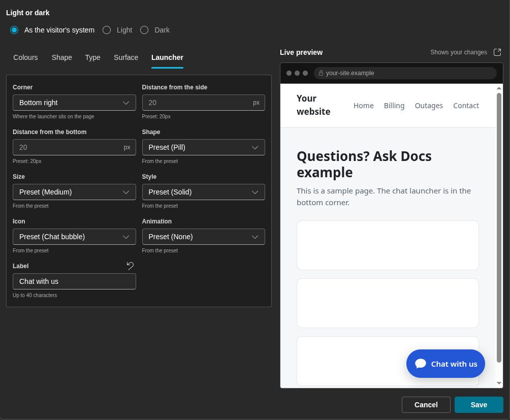Click 'Shows your changes' text
This screenshot has height=420, width=510.
tap(459, 52)
